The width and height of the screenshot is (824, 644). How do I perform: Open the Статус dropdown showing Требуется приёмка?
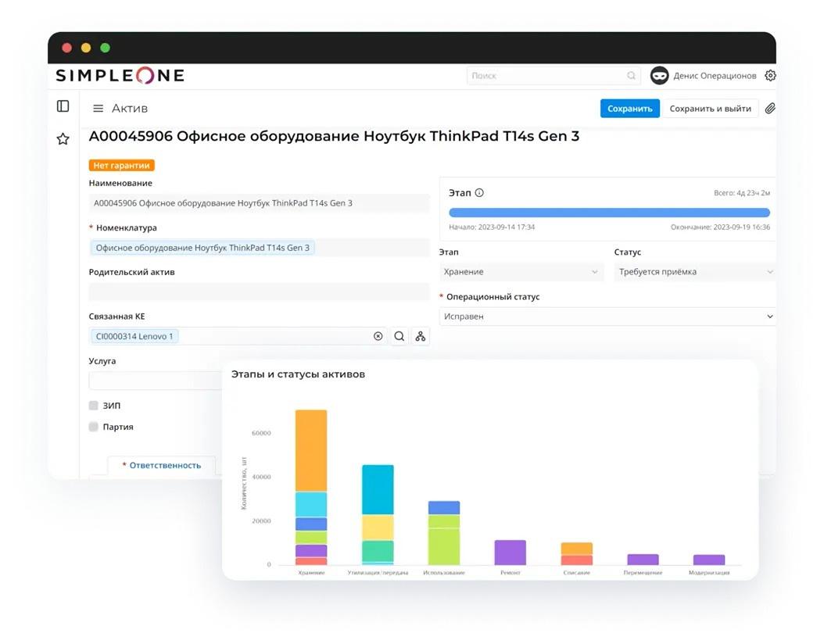click(x=694, y=272)
